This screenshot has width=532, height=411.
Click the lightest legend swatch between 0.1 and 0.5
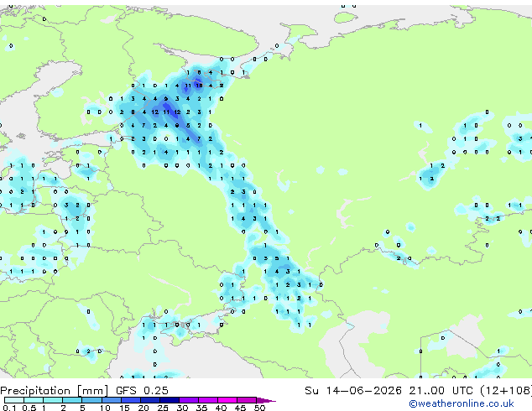pyautogui.click(x=14, y=400)
